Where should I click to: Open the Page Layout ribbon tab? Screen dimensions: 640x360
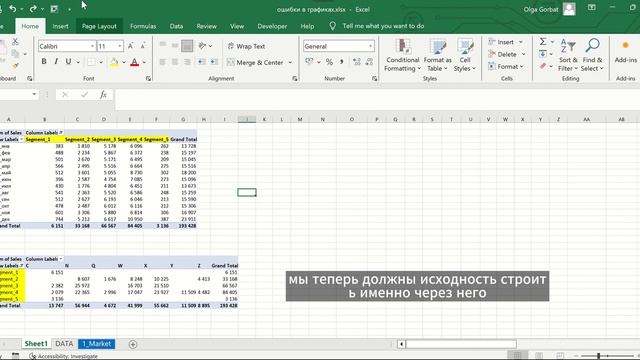coord(99,26)
